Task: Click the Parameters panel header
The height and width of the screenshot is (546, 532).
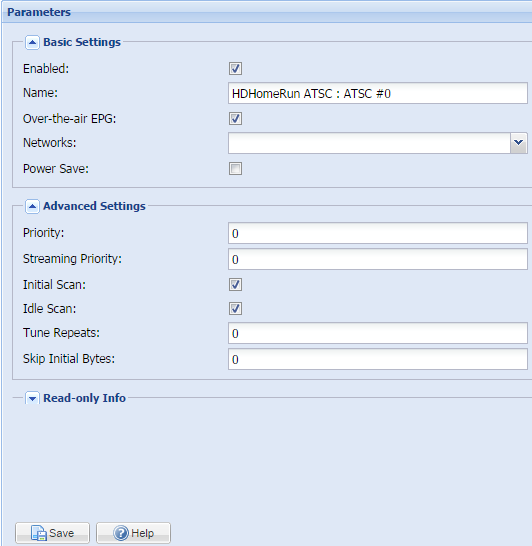Action: pos(267,12)
